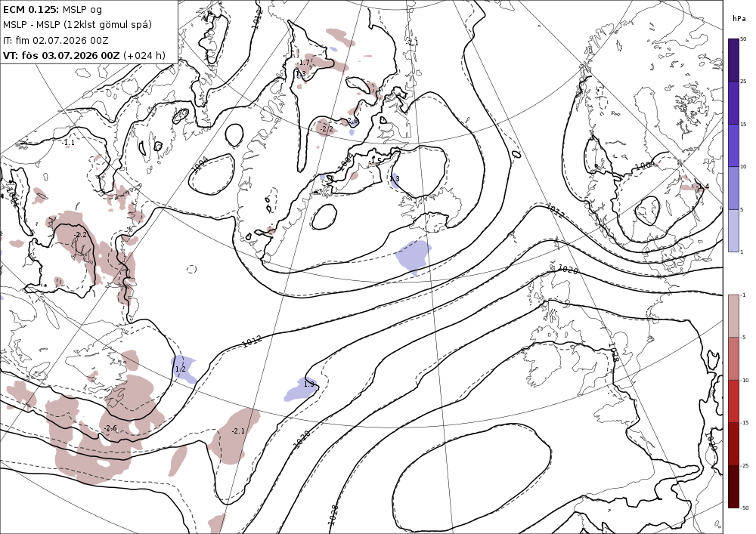
Task: Click the legend tick label '50'
Action: [x=743, y=39]
